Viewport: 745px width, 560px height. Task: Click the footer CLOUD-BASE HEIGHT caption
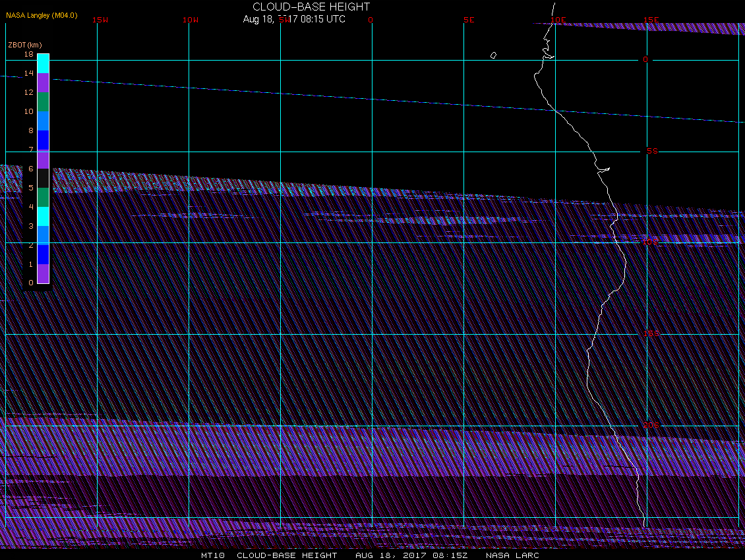pyautogui.click(x=287, y=555)
